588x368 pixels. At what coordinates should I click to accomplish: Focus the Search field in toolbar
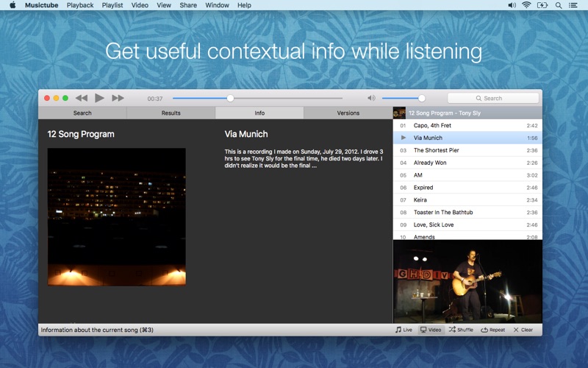[x=492, y=99]
